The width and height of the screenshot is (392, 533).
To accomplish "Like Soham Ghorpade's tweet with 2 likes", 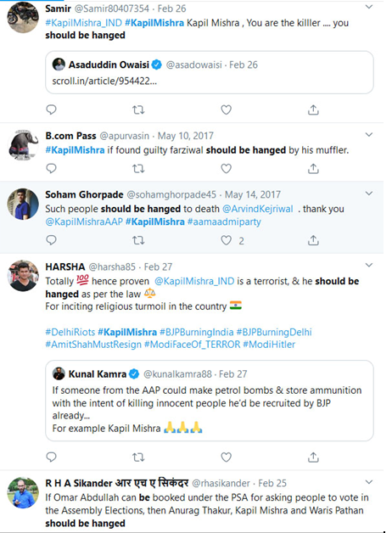I will pos(227,240).
